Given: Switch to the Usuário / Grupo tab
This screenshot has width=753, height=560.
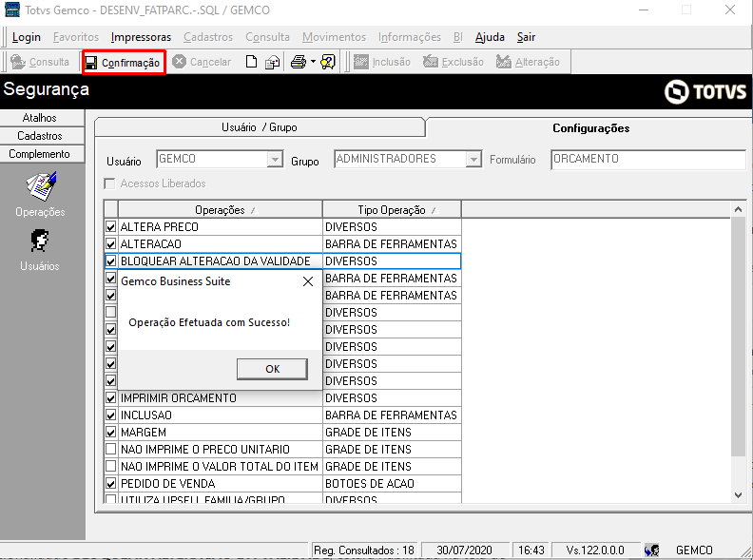Looking at the screenshot, I should coord(260,127).
